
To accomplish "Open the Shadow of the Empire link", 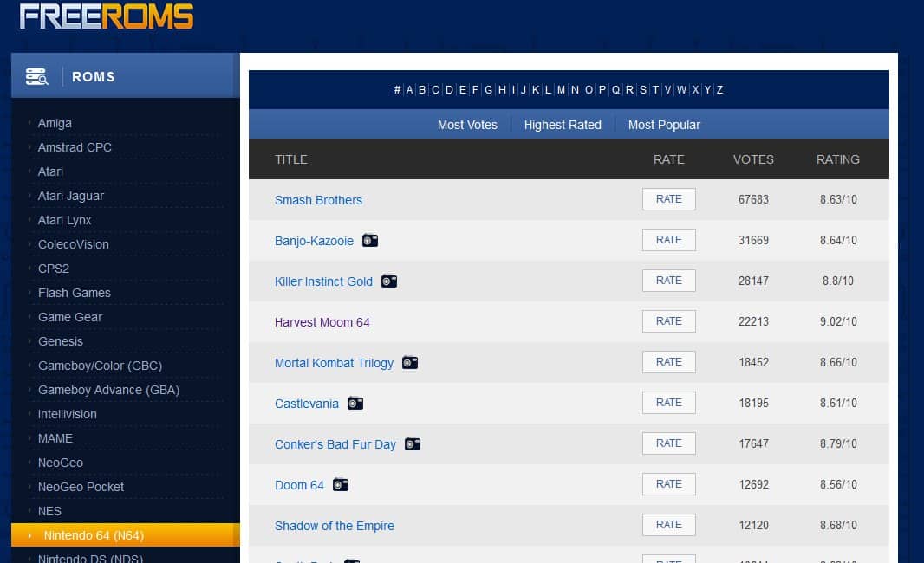I will (x=334, y=525).
